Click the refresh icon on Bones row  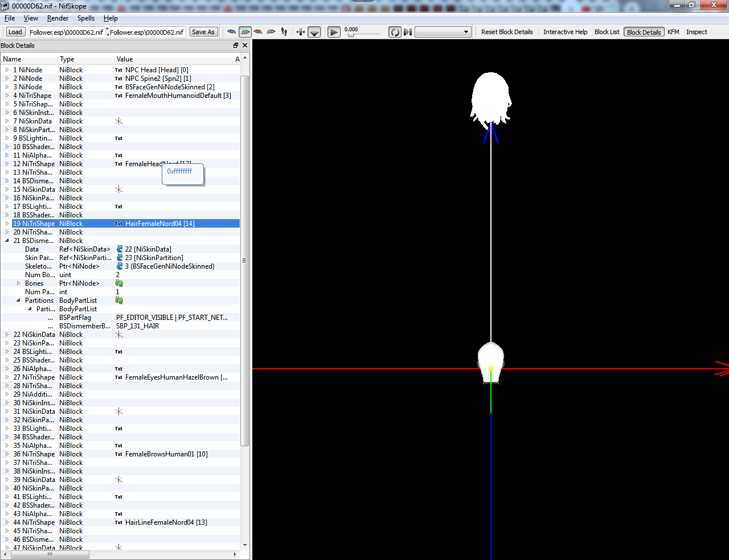pyautogui.click(x=119, y=283)
